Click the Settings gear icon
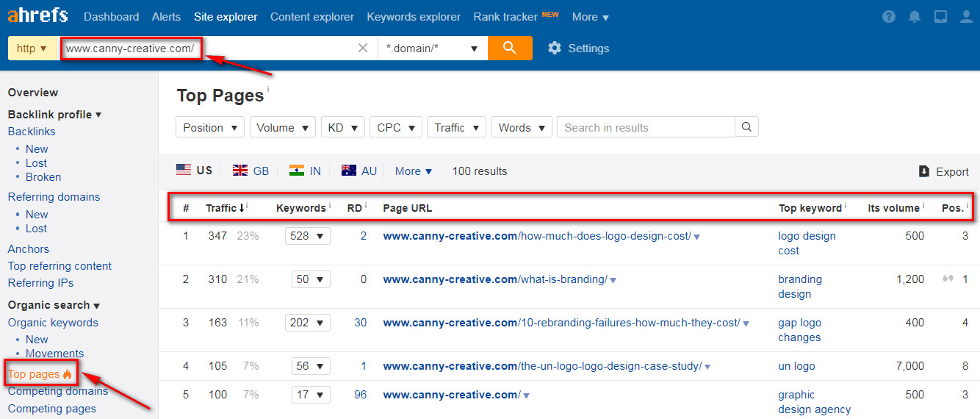980x419 pixels. (x=555, y=48)
